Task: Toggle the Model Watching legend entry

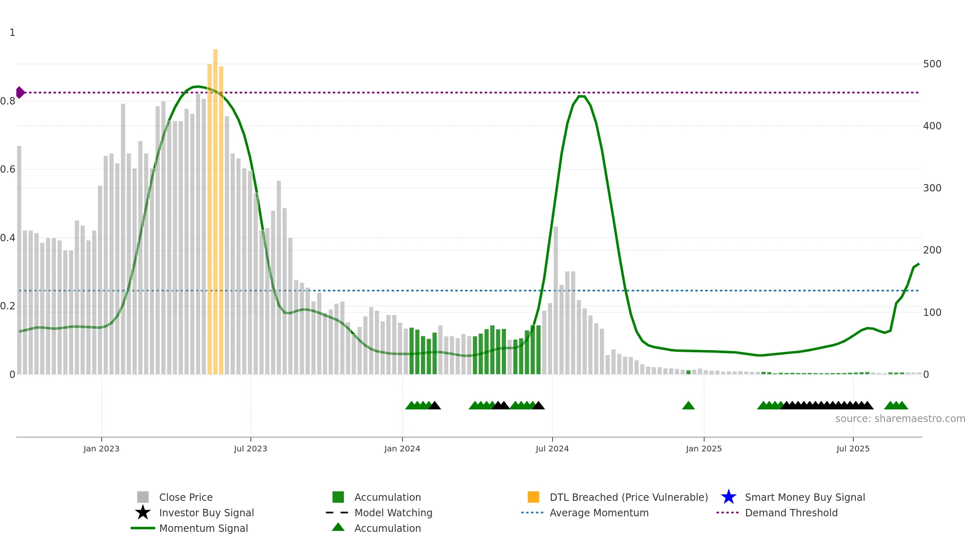Action: (x=393, y=513)
